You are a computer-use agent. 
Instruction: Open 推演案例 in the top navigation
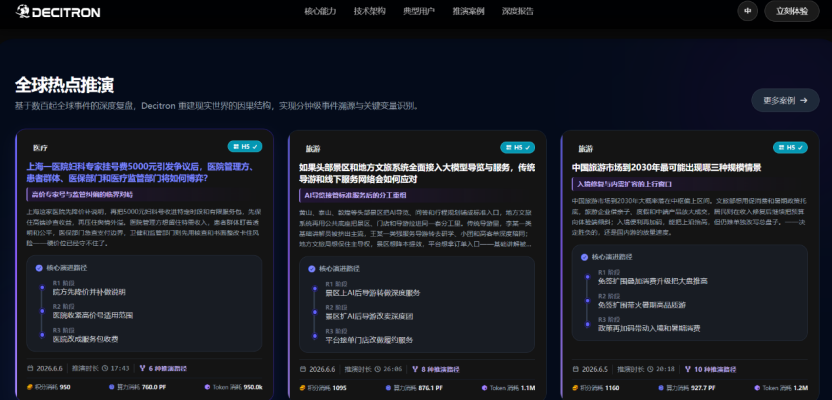[468, 11]
